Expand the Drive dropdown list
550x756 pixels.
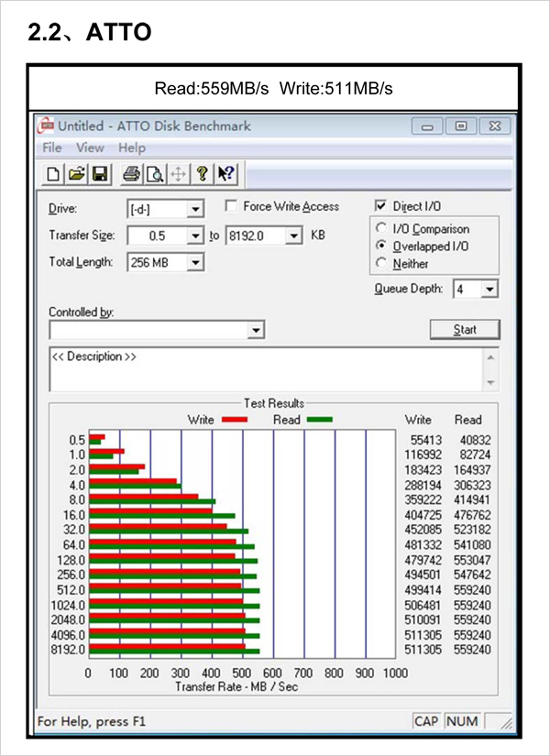pyautogui.click(x=195, y=210)
